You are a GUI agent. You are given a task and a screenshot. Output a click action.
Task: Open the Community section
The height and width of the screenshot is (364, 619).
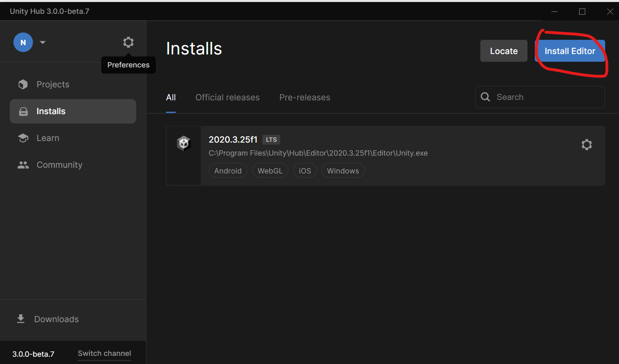(x=73, y=165)
